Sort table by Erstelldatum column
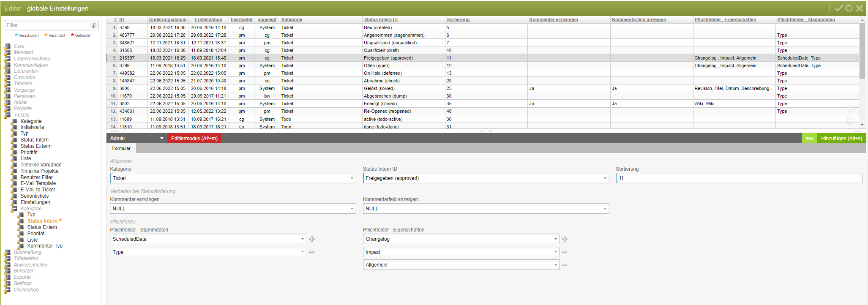The image size is (868, 305). pyautogui.click(x=208, y=20)
